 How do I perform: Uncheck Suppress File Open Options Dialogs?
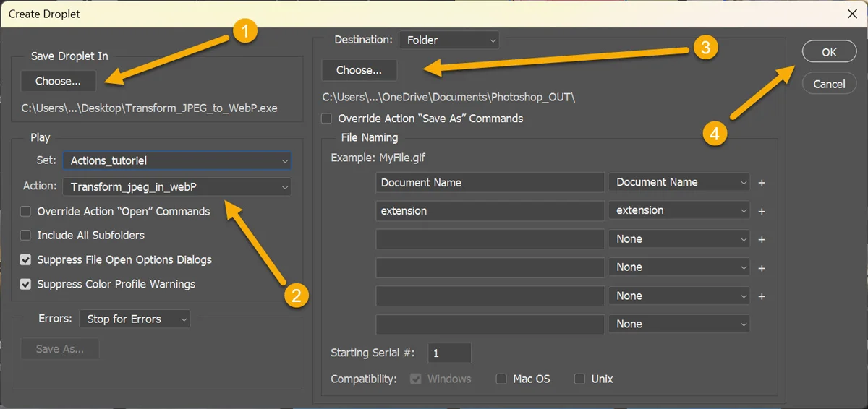26,260
